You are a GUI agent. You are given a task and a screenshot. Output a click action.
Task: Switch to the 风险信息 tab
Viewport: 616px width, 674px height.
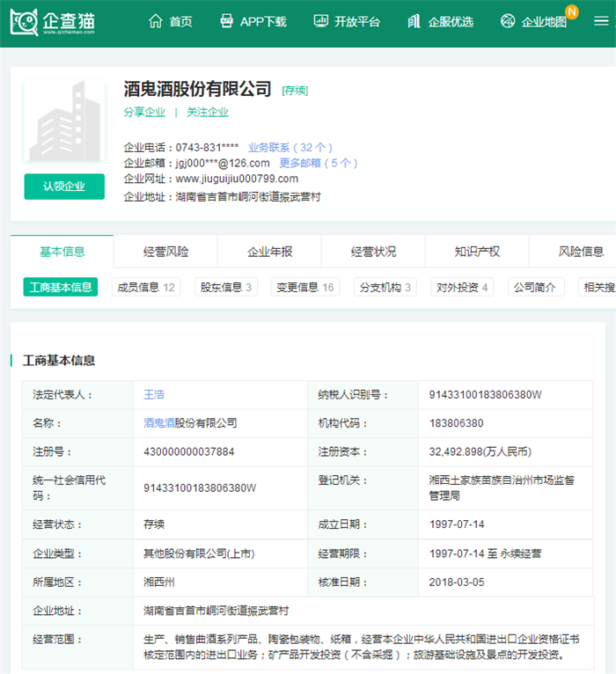click(x=581, y=252)
